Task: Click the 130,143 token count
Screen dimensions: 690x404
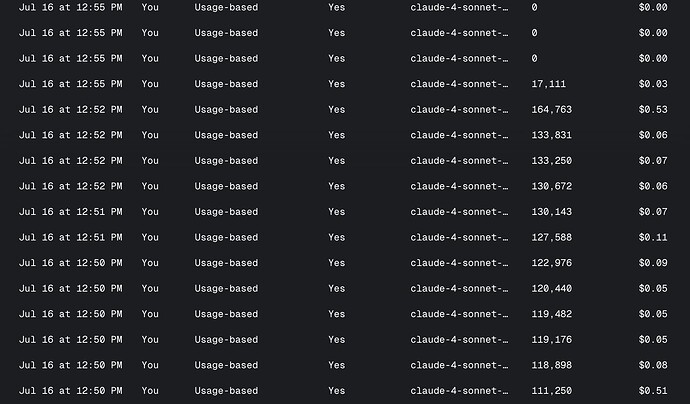Action: coord(551,212)
